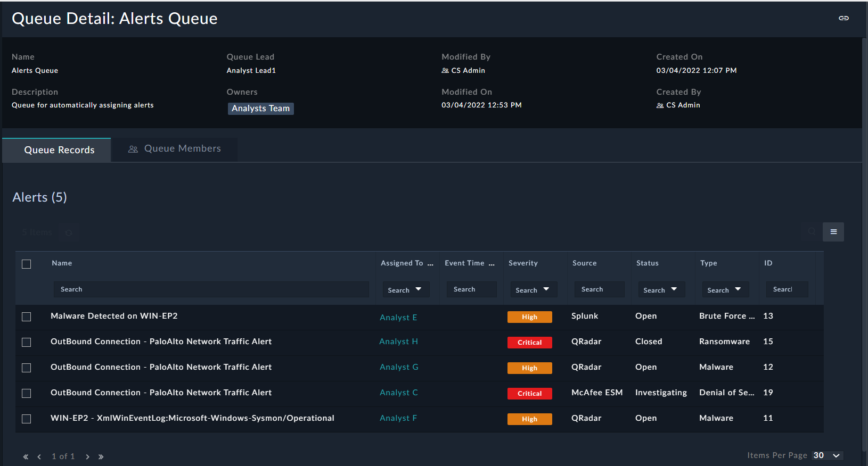Viewport: 868px width, 466px height.
Task: Open the Items Per Page dropdown
Action: pyautogui.click(x=827, y=455)
